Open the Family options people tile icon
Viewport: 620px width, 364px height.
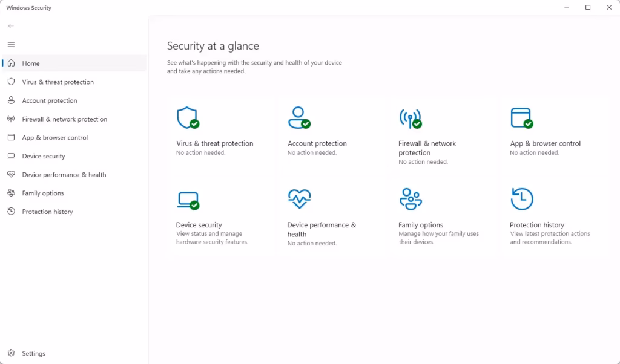(x=411, y=199)
